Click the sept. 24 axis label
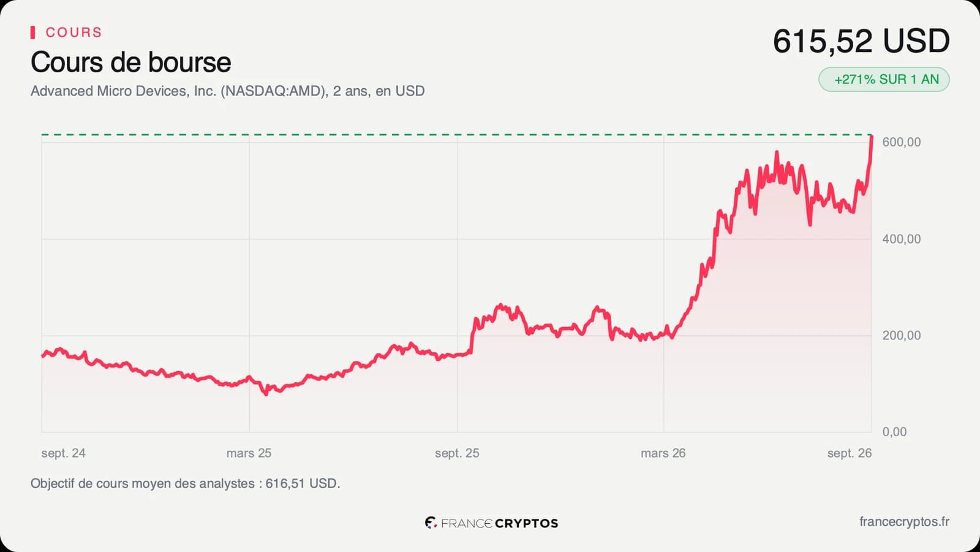Image resolution: width=980 pixels, height=552 pixels. coord(63,453)
